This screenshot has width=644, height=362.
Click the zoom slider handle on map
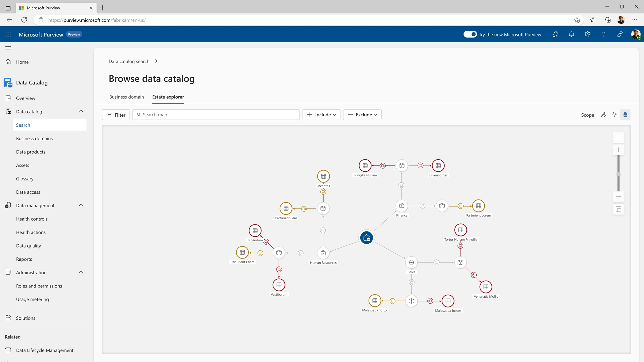point(619,174)
